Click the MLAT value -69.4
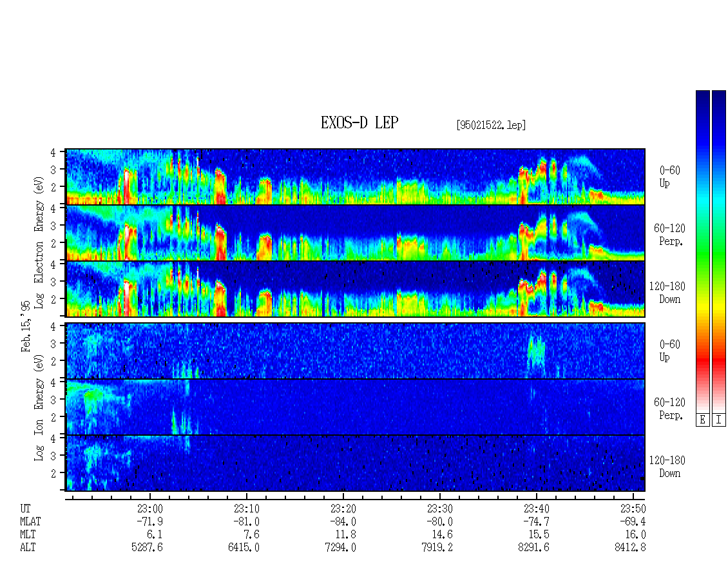 (633, 521)
